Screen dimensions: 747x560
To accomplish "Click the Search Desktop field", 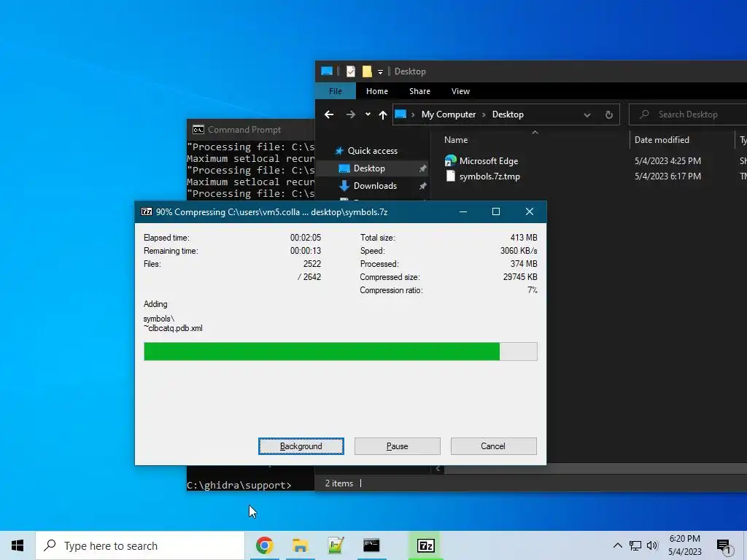I will coord(688,114).
